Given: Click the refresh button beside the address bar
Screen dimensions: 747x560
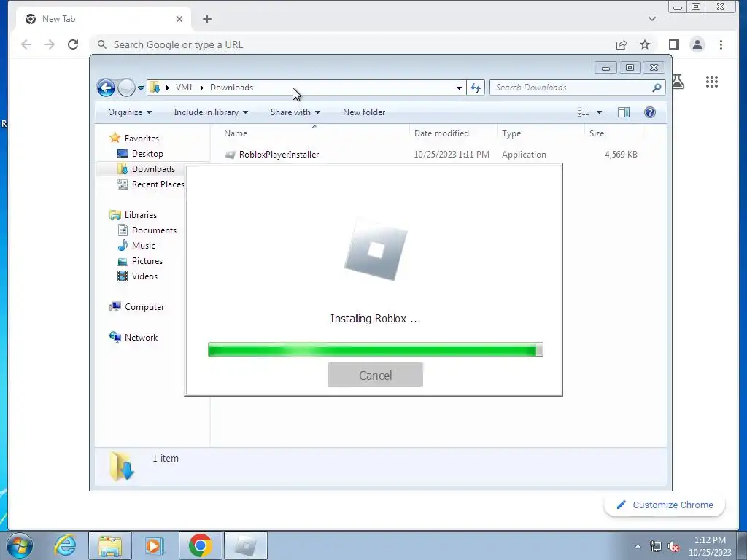Looking at the screenshot, I should click(476, 87).
